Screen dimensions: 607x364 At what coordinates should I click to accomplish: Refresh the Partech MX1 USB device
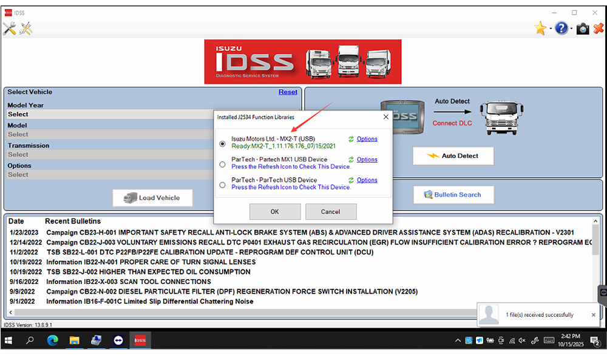(351, 160)
